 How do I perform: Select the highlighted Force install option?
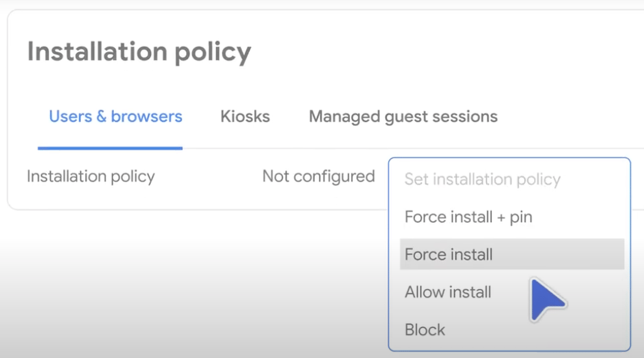pyautogui.click(x=512, y=255)
